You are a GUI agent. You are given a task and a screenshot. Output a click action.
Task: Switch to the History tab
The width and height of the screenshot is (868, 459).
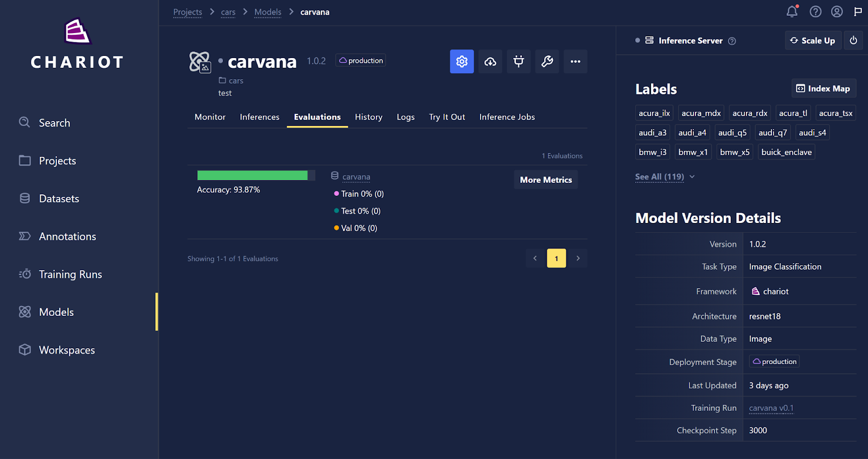(x=368, y=117)
